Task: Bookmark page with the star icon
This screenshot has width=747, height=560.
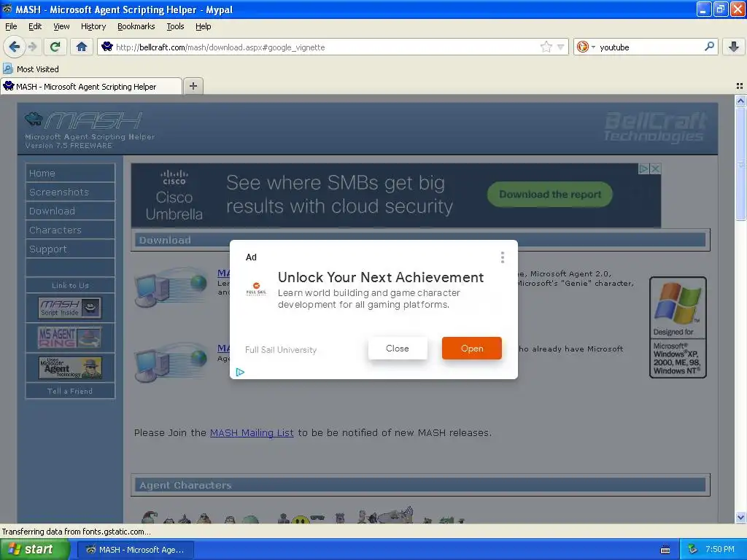Action: coord(546,47)
